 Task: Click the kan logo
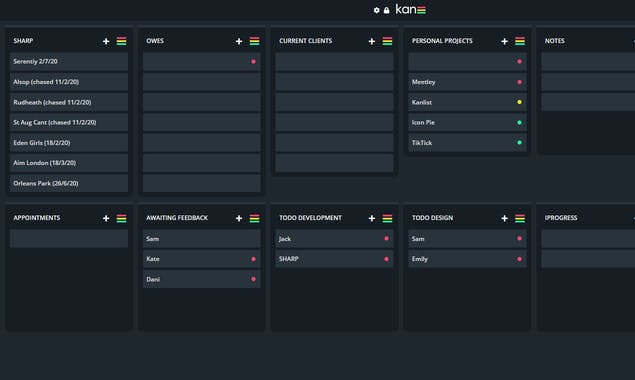point(411,9)
